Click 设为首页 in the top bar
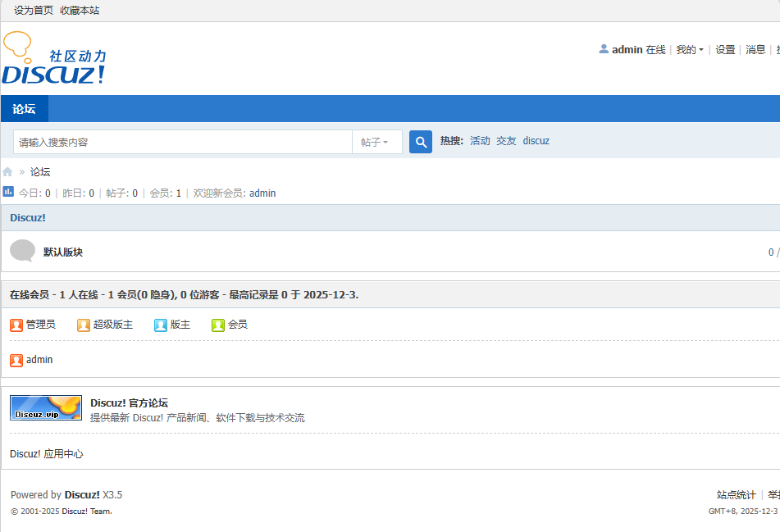The height and width of the screenshot is (532, 780). click(34, 11)
